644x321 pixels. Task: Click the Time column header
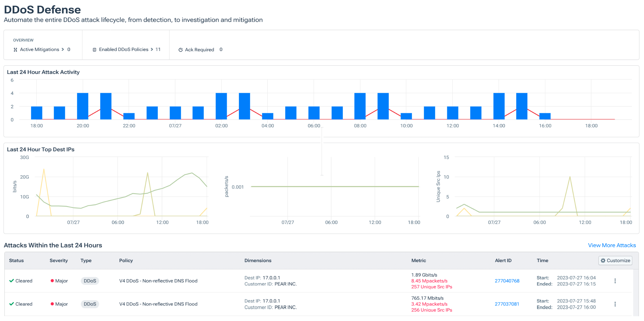pos(542,261)
